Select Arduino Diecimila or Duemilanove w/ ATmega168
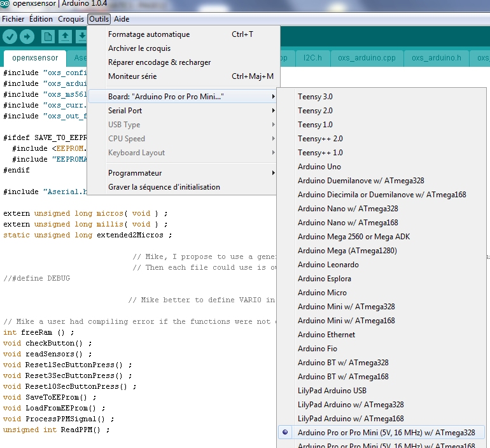Image resolution: width=490 pixels, height=448 pixels. (x=381, y=195)
